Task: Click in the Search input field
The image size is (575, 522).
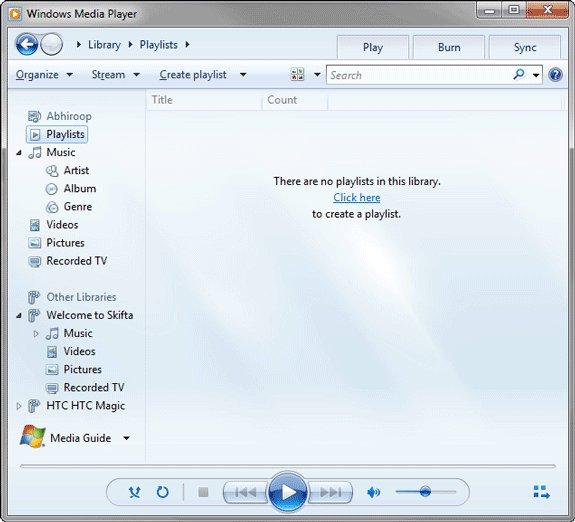Action: pyautogui.click(x=418, y=75)
